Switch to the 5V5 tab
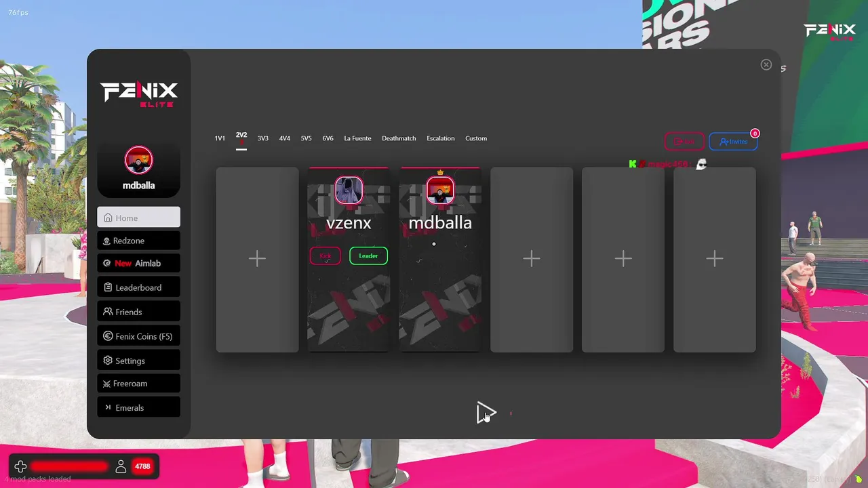The image size is (868, 488). 307,138
